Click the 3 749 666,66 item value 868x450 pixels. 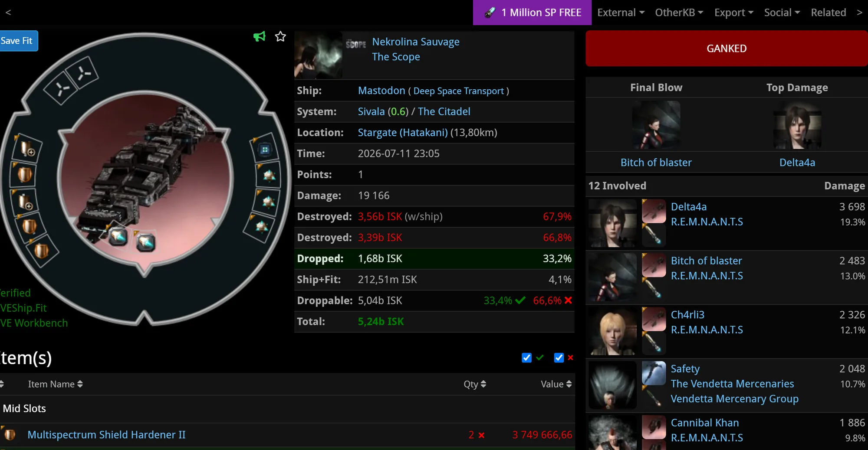[542, 434]
